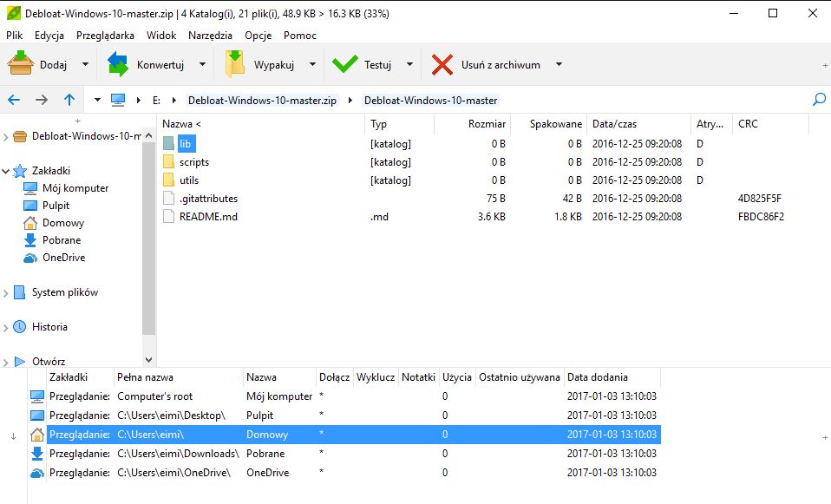
Task: Click the Ostatnio używana column header
Action: [x=520, y=377]
